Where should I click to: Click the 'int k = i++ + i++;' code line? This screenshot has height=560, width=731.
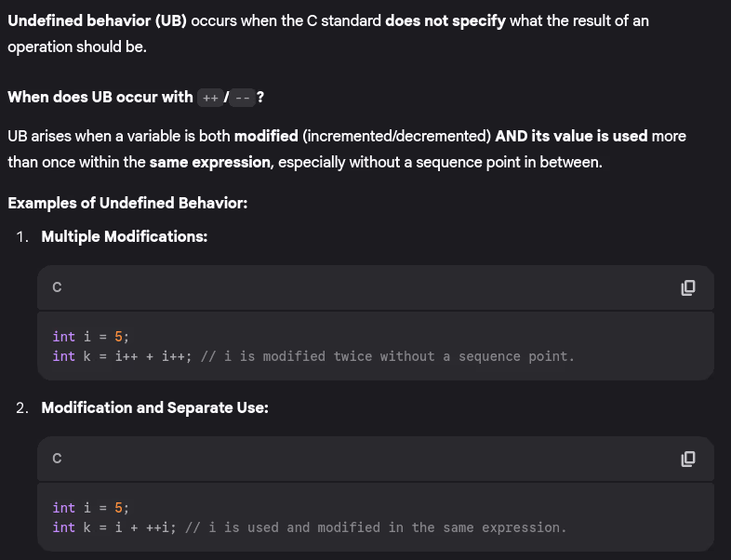click(x=123, y=356)
